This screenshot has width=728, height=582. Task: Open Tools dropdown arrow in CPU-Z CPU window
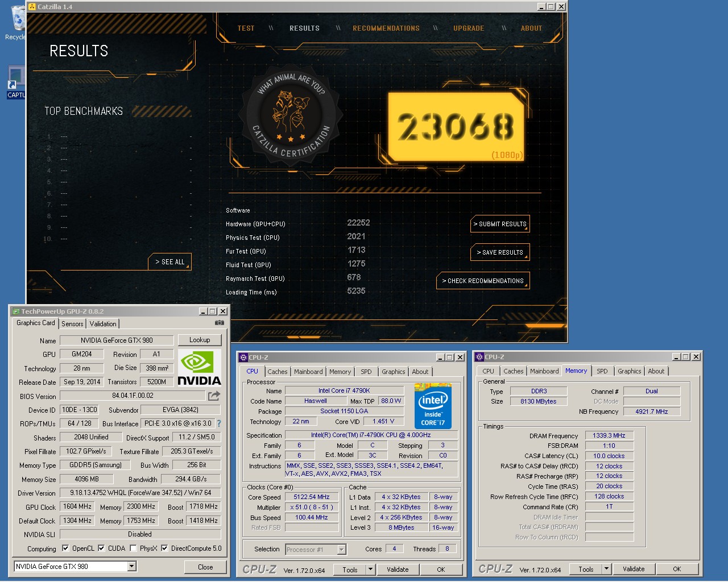[x=370, y=569]
